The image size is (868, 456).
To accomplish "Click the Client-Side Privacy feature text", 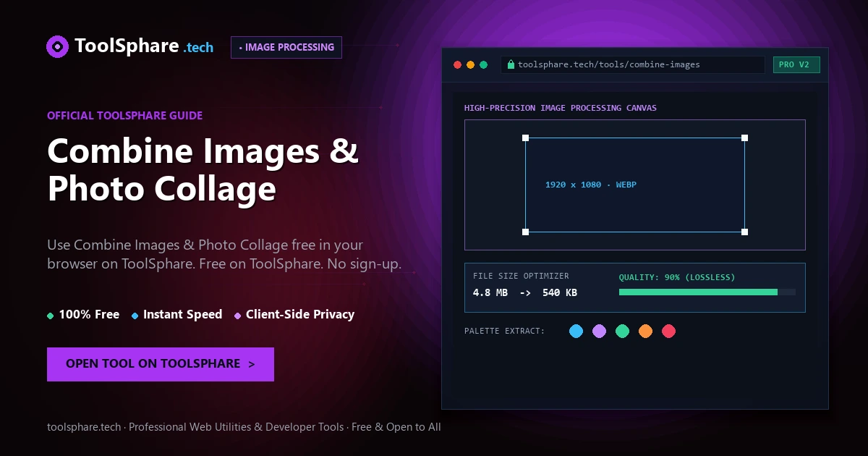I will pyautogui.click(x=300, y=314).
